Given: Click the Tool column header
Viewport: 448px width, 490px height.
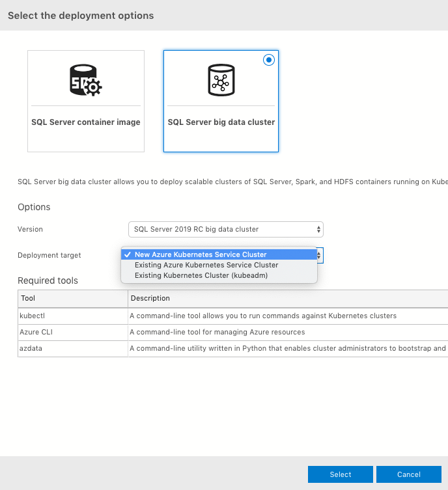Looking at the screenshot, I should click(x=73, y=299).
